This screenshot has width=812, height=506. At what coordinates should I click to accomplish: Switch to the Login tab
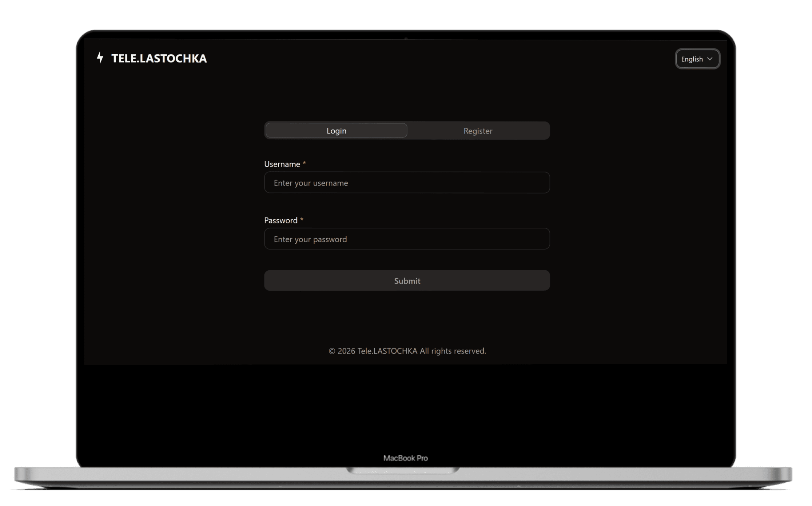(x=336, y=131)
